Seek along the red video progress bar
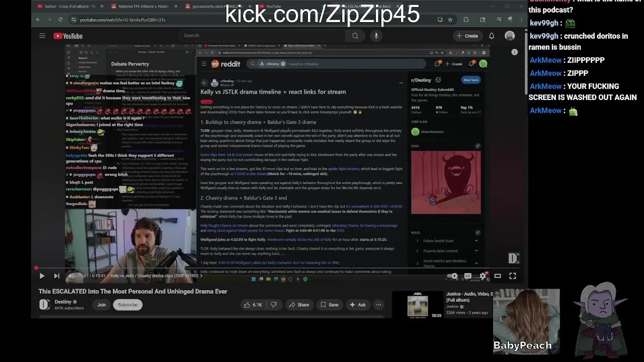This screenshot has height=362, width=644. pyautogui.click(x=278, y=268)
